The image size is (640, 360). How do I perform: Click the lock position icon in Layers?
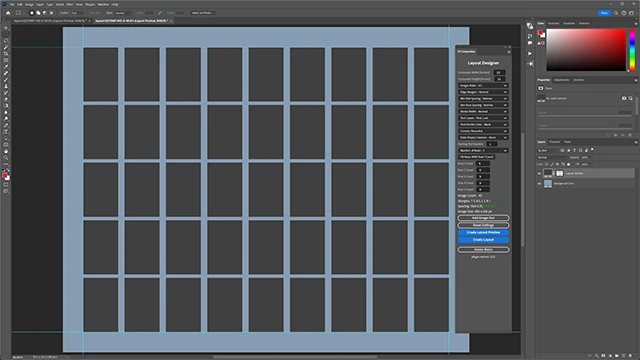[x=558, y=164]
